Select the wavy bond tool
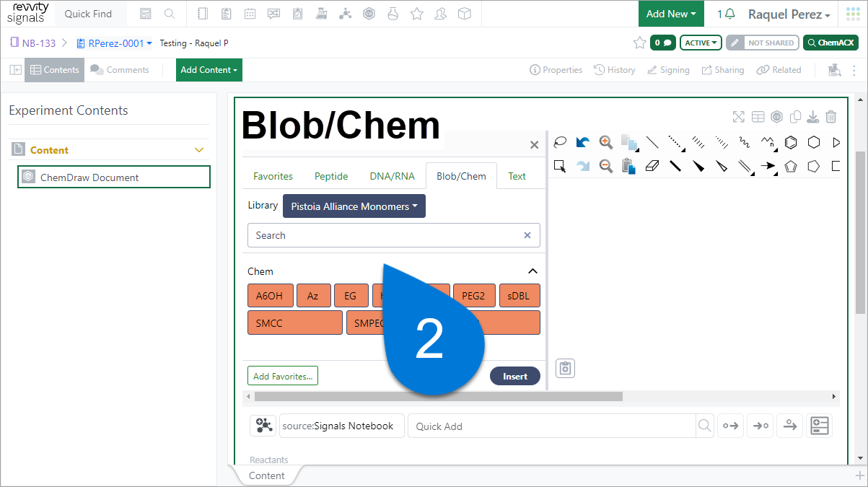The image size is (868, 487). [x=745, y=142]
